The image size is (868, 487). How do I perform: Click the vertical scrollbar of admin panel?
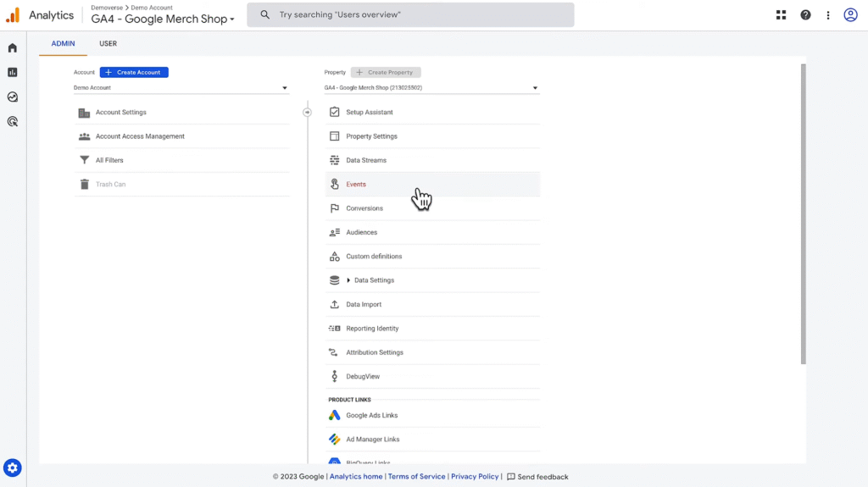click(x=804, y=214)
